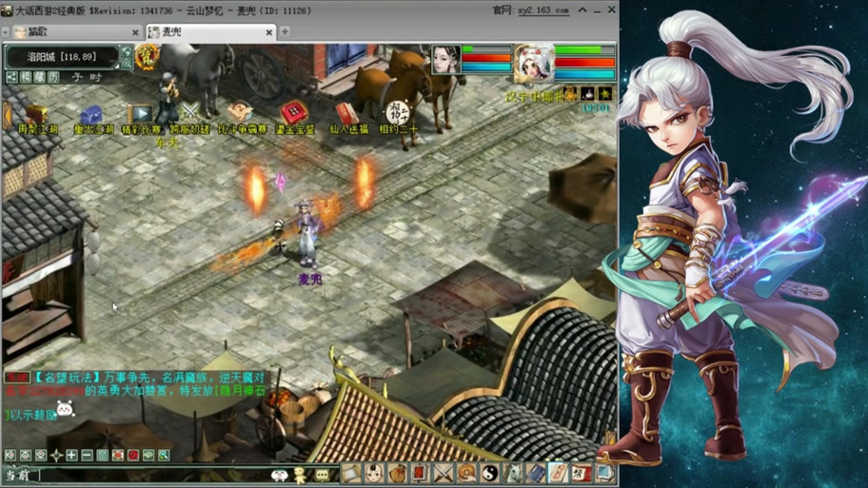Click the chat message input field
Viewport: 868px width, 488px height.
coord(154,476)
